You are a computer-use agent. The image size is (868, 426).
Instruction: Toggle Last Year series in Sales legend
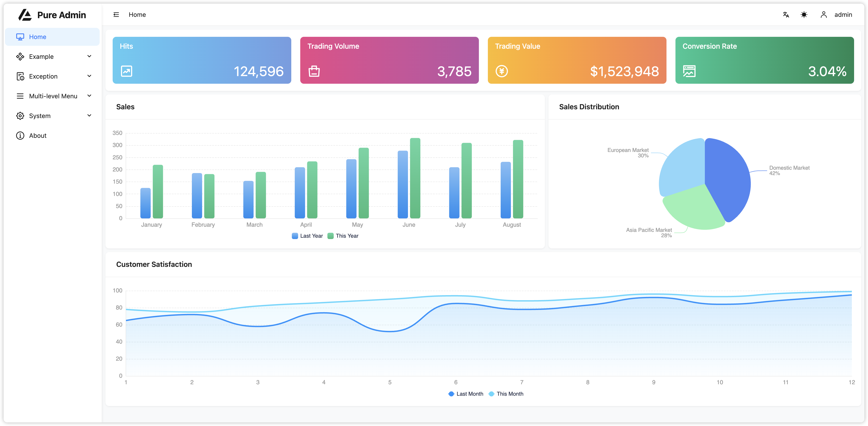(x=307, y=236)
